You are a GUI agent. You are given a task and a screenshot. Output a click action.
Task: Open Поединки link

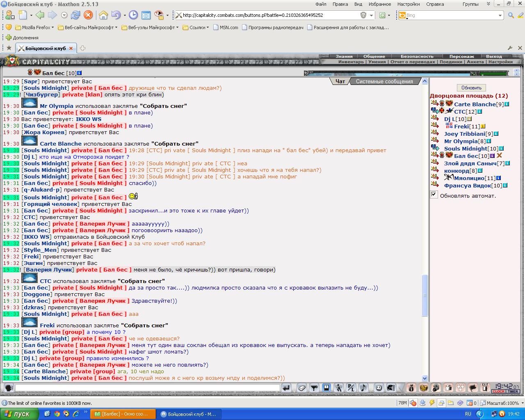click(450, 62)
